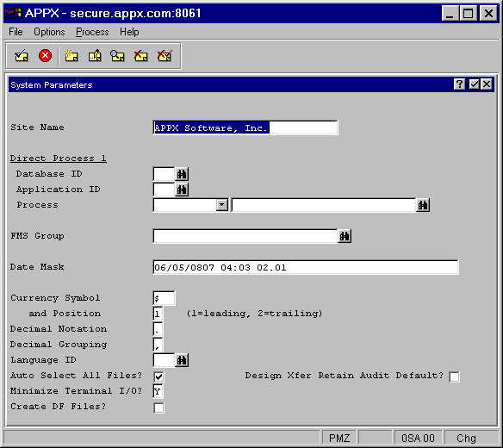Open the Help menu

click(x=129, y=32)
